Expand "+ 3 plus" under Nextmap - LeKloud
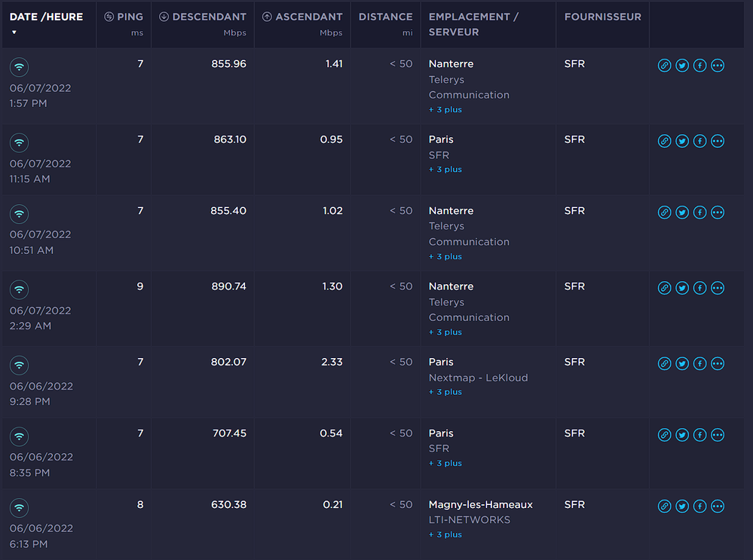 445,392
